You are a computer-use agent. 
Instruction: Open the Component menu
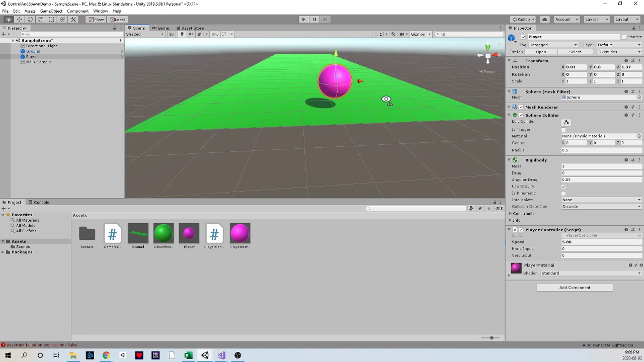click(77, 11)
